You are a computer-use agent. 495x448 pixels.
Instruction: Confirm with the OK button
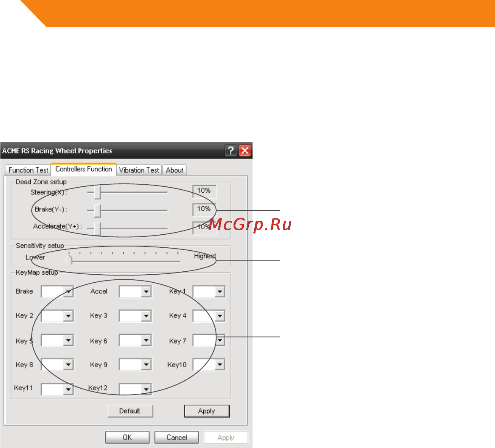[x=127, y=437]
